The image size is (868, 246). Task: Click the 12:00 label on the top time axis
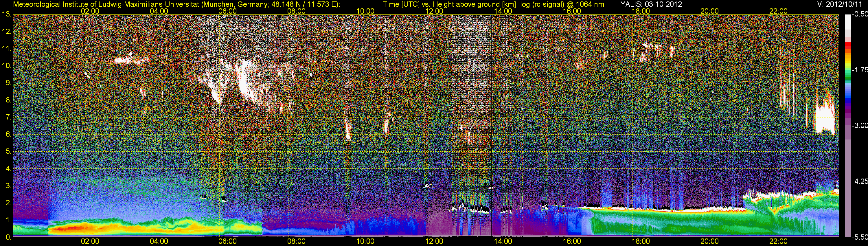(x=434, y=11)
